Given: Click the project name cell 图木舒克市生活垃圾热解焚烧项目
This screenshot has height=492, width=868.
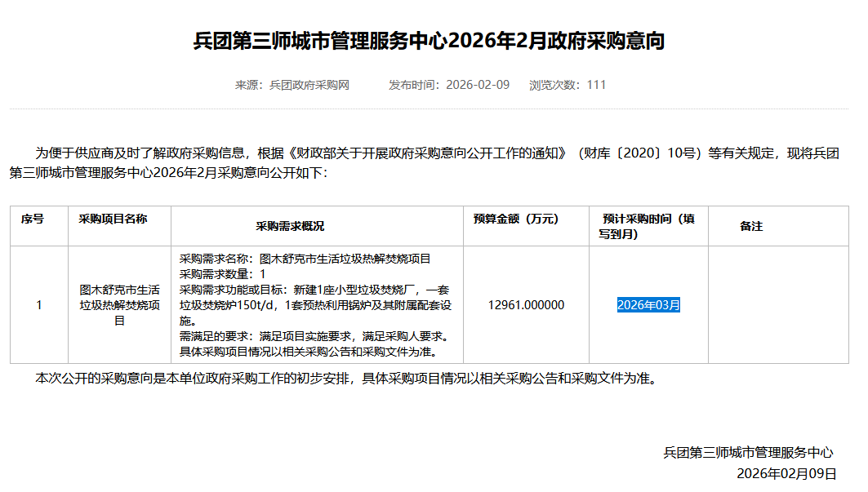Looking at the screenshot, I should [x=119, y=305].
